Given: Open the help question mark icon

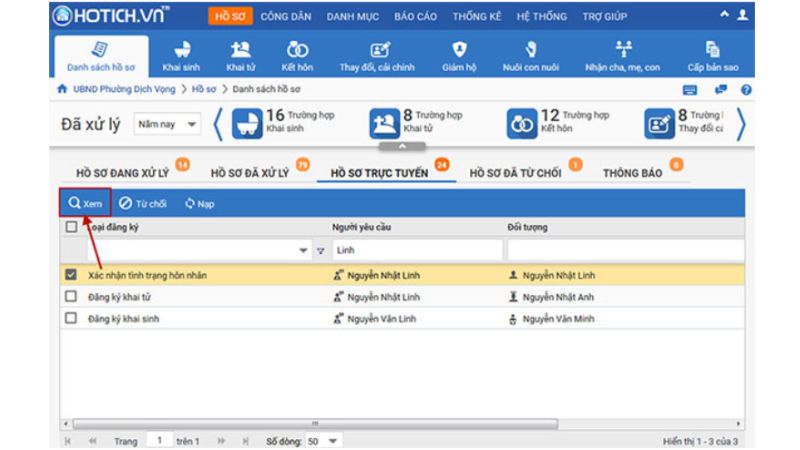Looking at the screenshot, I should [x=746, y=90].
